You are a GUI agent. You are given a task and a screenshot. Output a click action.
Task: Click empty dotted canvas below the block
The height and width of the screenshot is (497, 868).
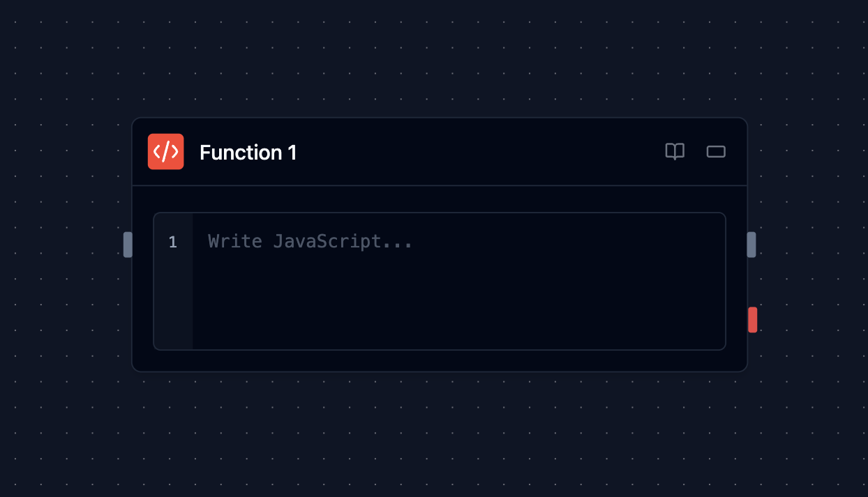pyautogui.click(x=440, y=432)
